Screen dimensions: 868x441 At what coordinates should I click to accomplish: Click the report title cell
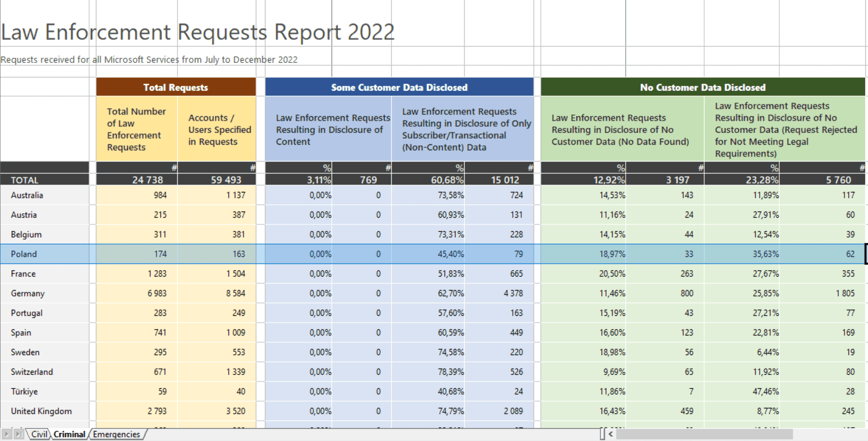(x=198, y=32)
